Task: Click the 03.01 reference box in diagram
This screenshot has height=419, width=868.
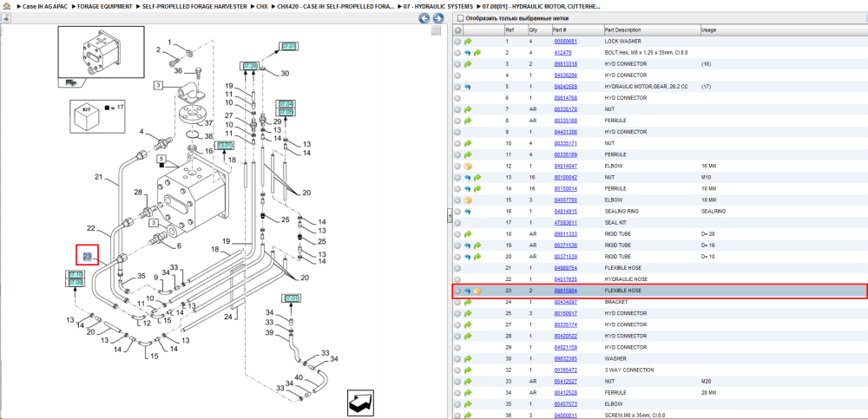Action: pos(225,146)
